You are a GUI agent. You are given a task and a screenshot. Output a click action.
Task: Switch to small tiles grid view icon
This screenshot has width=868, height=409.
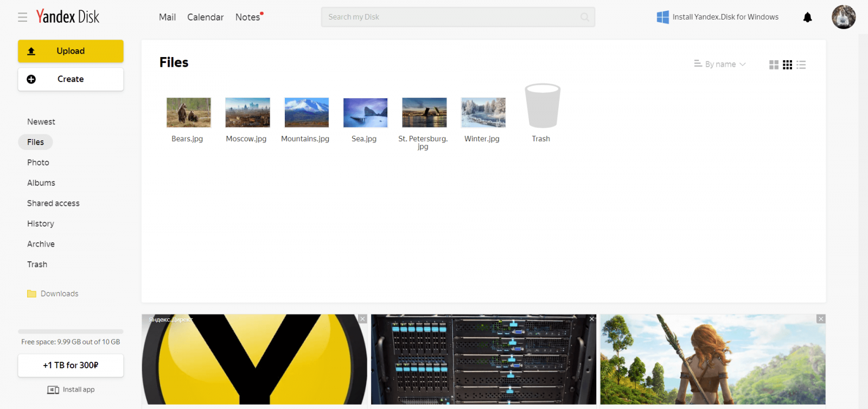coord(787,65)
